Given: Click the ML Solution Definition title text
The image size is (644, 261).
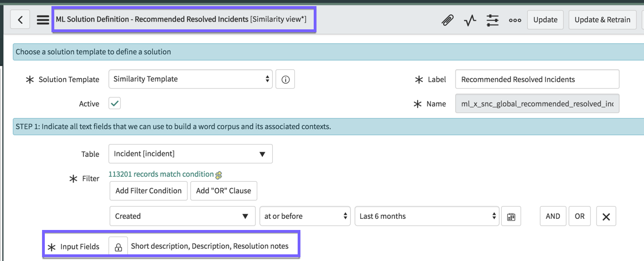Looking at the screenshot, I should coord(181,19).
